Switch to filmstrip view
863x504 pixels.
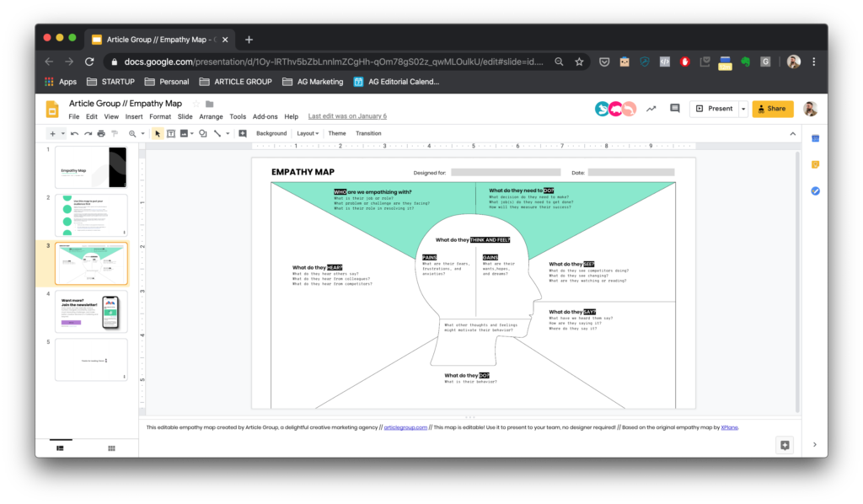[60, 448]
